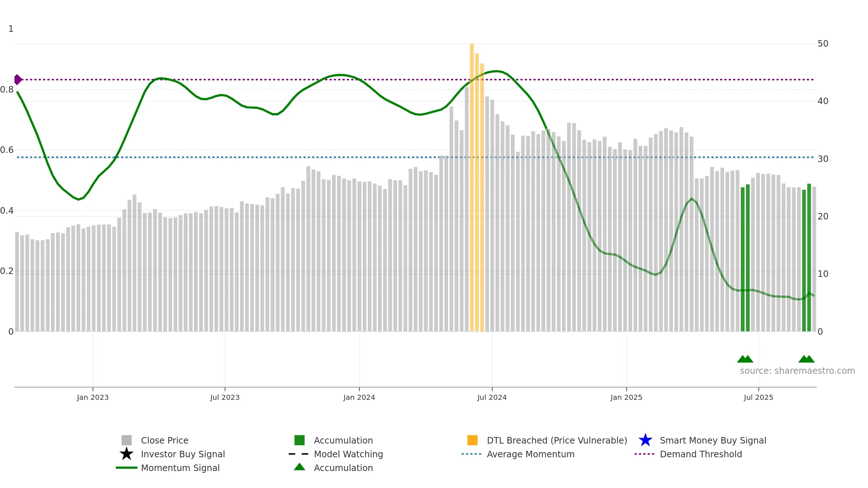The image size is (868, 488).
Task: Click the green Accumulation square legend icon
Action: [x=299, y=440]
